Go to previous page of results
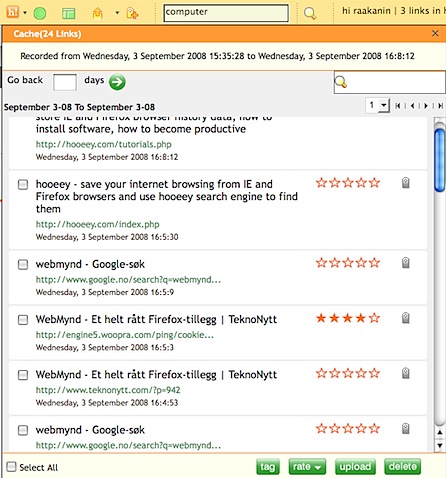446x478 pixels. [412, 106]
